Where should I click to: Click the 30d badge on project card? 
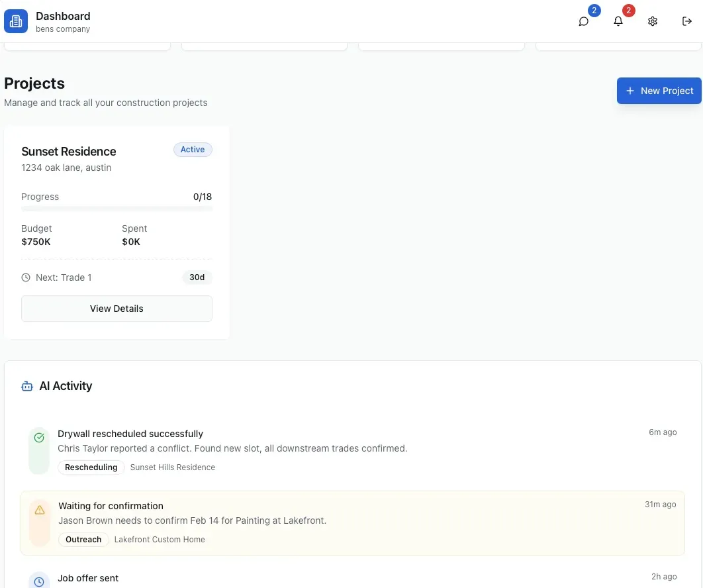[197, 277]
